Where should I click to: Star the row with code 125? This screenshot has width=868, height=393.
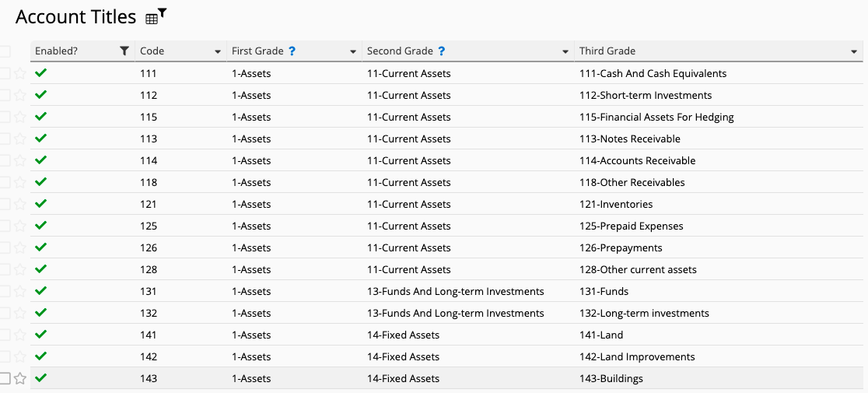(20, 226)
